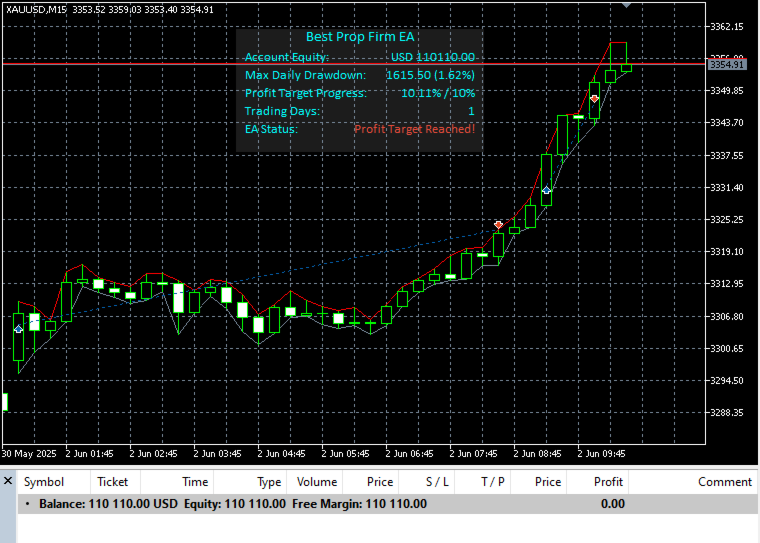Click the current price label 3354.91

coord(726,64)
